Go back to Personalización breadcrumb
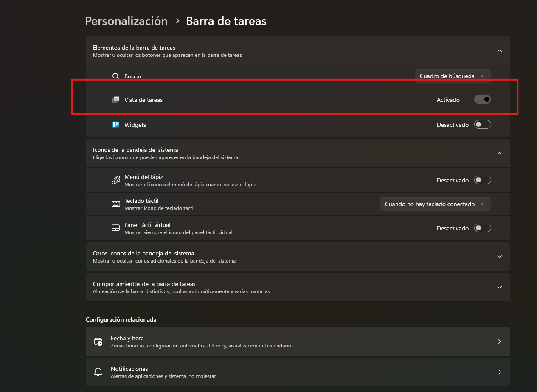 tap(126, 21)
